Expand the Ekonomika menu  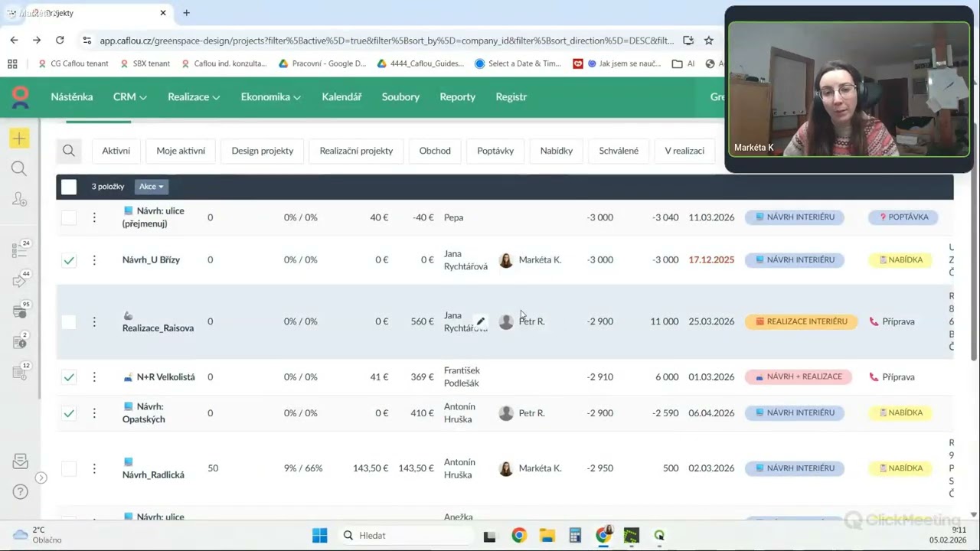pos(270,96)
